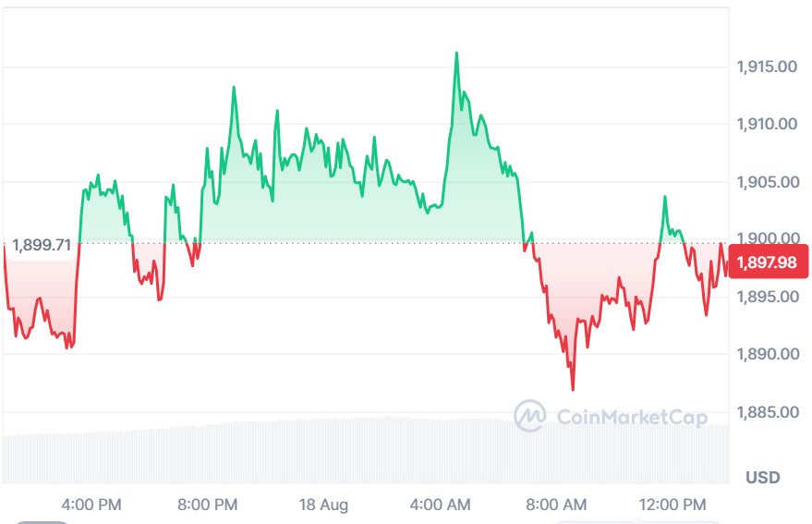812x524 pixels.
Task: Pick the 8:00 AM time axis label
Action: [x=557, y=505]
